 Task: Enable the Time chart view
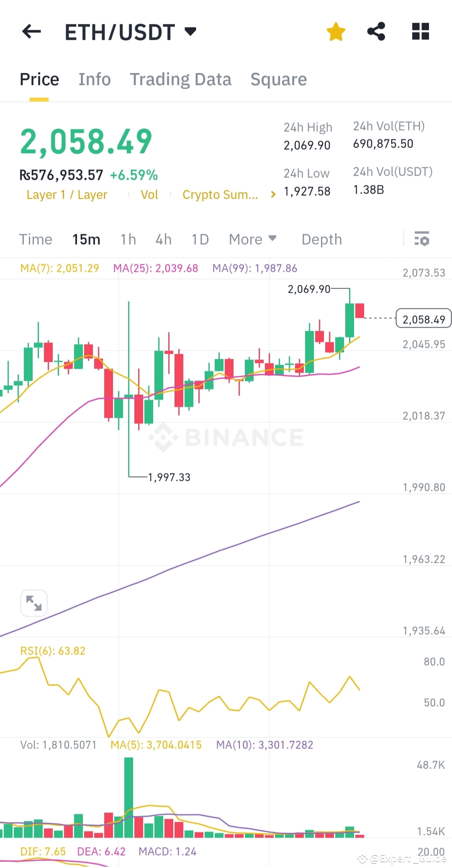(35, 239)
